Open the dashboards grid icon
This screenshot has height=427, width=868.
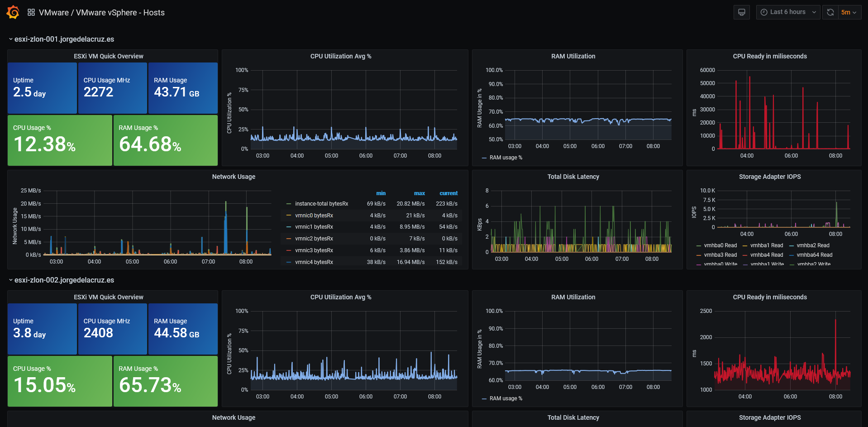point(31,12)
